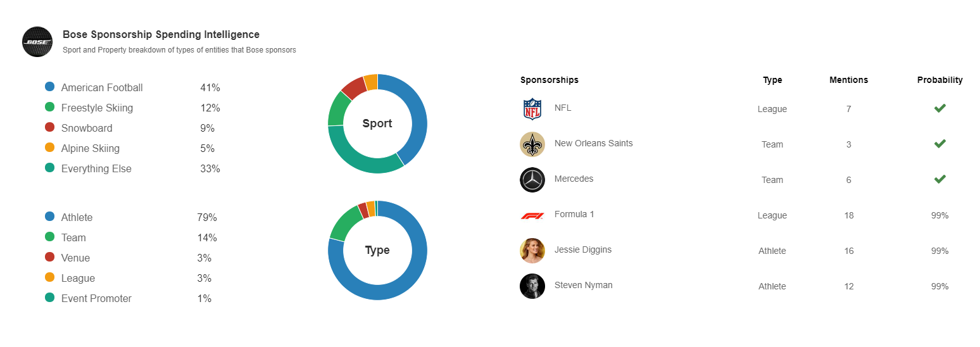Select the American Football blue legend dot
Screen dimensions: 980x347
pos(49,87)
